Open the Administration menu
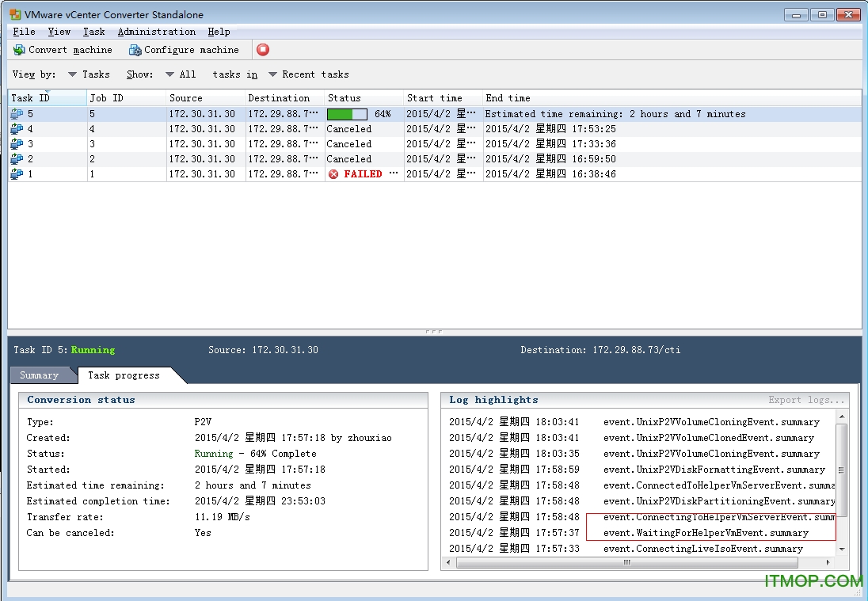 pos(157,32)
